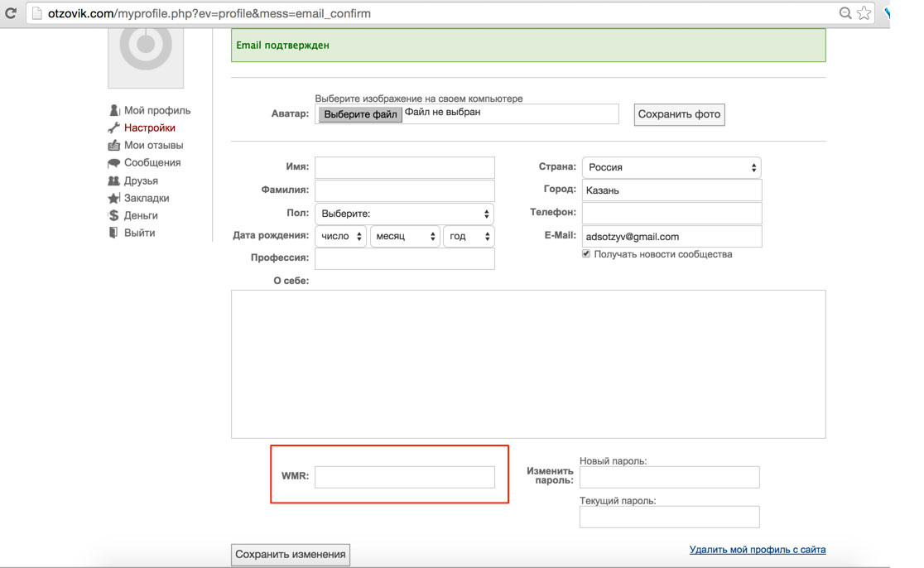The image size is (924, 568).
Task: Open Сообщения in sidebar
Action: tap(152, 162)
